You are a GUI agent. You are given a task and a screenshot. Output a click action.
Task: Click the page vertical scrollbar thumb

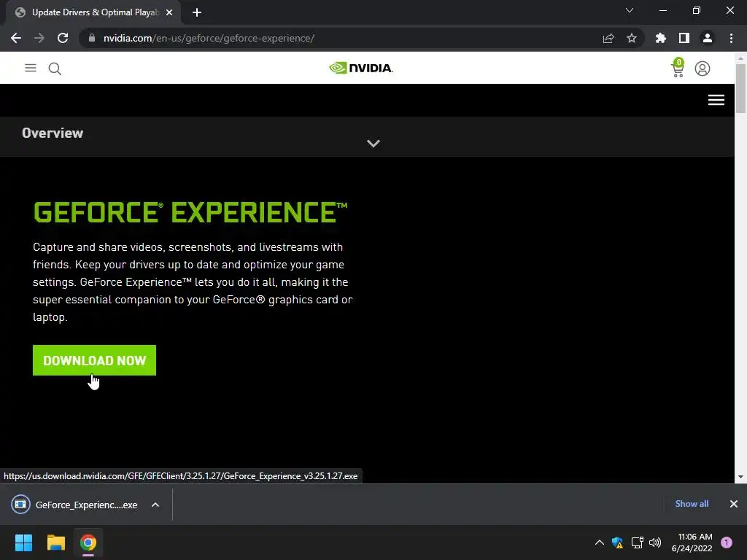click(x=740, y=88)
